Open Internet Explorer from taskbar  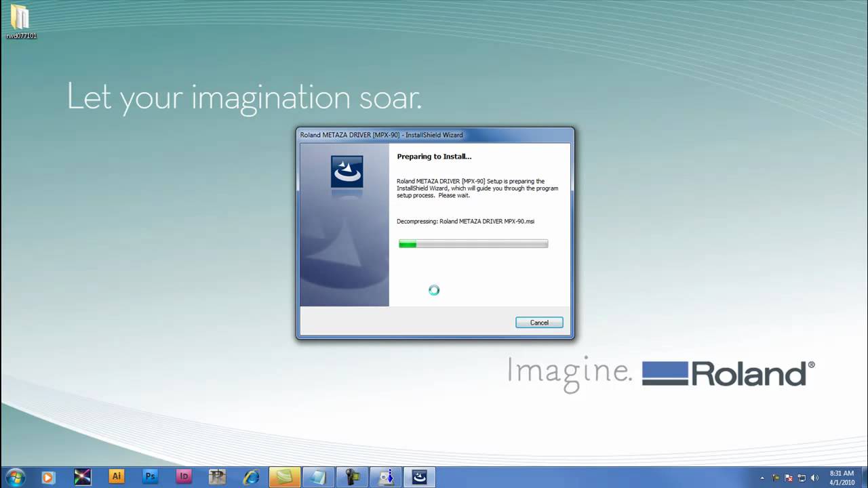tap(251, 477)
